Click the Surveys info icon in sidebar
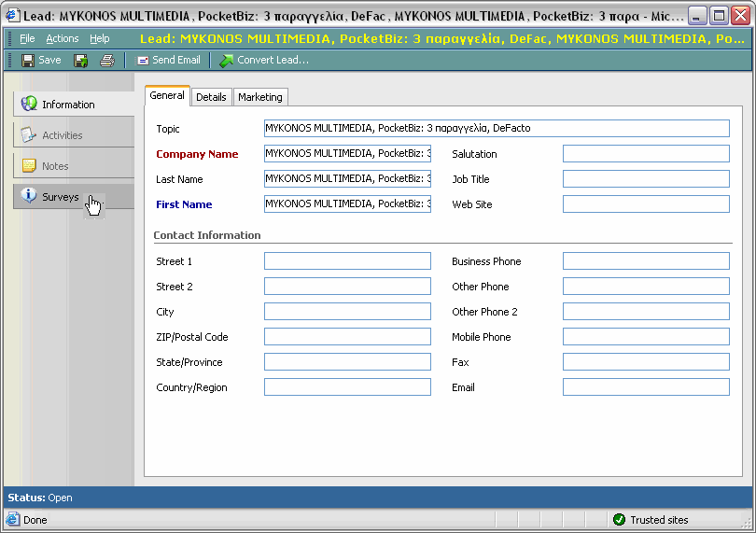 coord(29,195)
